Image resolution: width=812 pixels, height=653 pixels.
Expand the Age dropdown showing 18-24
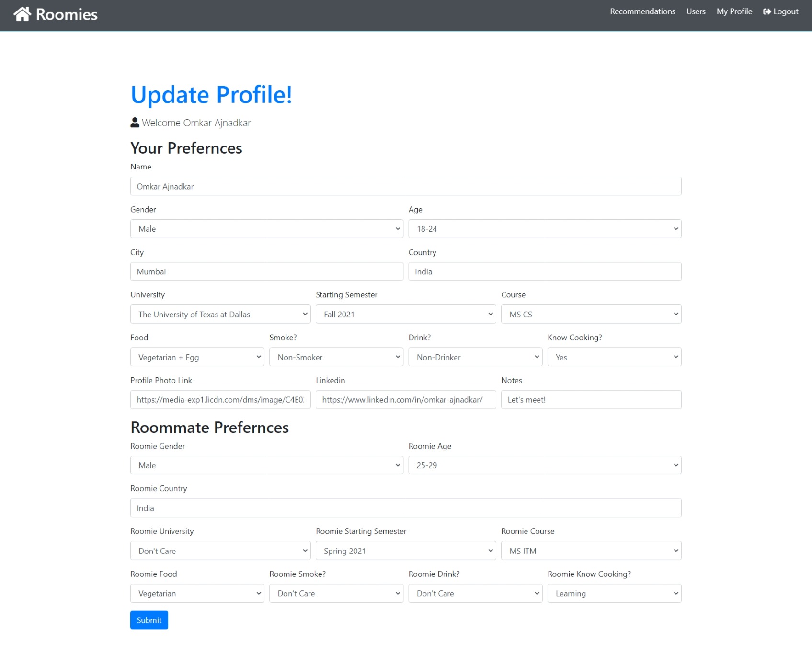545,229
